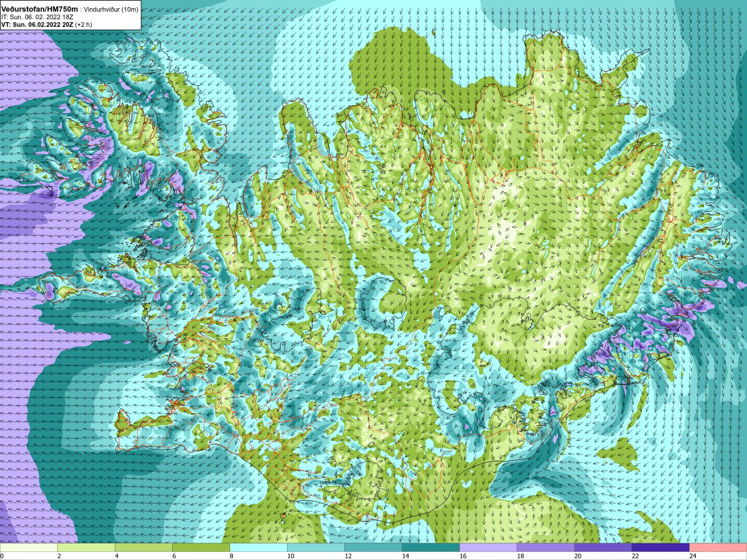Click the 'IT: Sun. 06. 02. 2022 18Z' line
Image resolution: width=747 pixels, height=560 pixels.
[x=37, y=17]
